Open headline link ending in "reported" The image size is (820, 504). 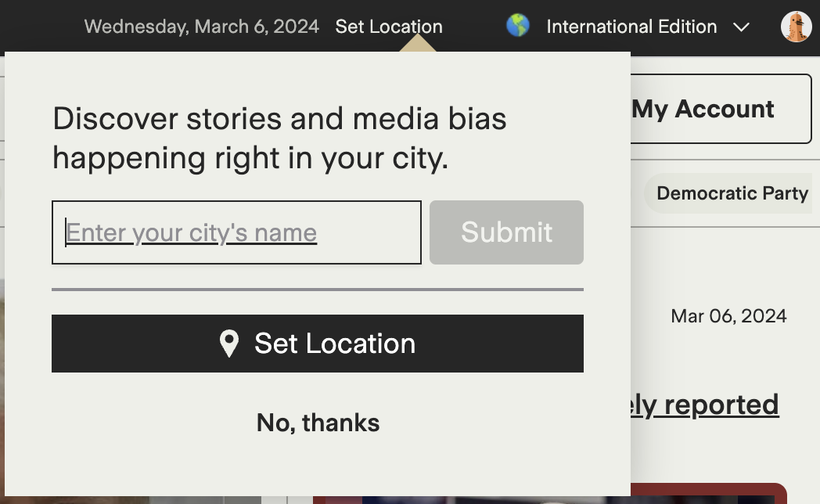coord(706,405)
